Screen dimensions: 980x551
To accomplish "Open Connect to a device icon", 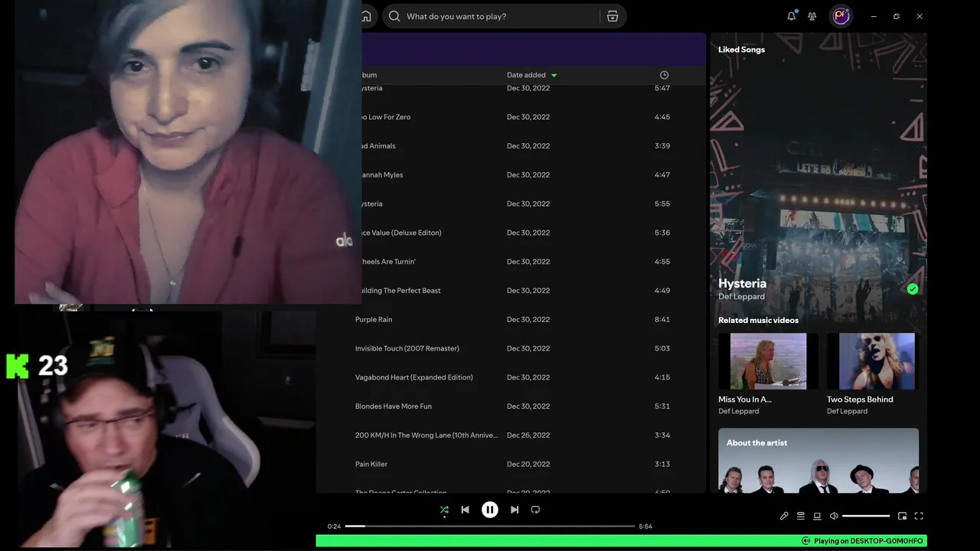I will pos(817,516).
